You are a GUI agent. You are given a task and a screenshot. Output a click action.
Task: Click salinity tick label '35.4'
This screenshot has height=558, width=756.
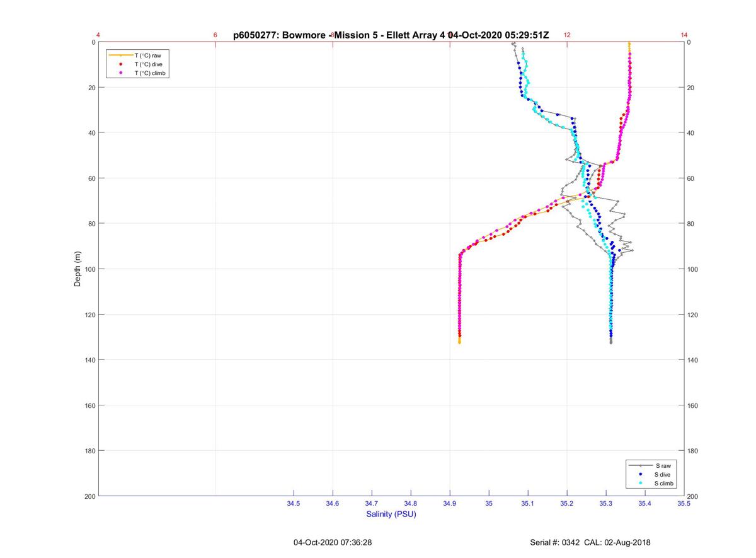pyautogui.click(x=645, y=504)
